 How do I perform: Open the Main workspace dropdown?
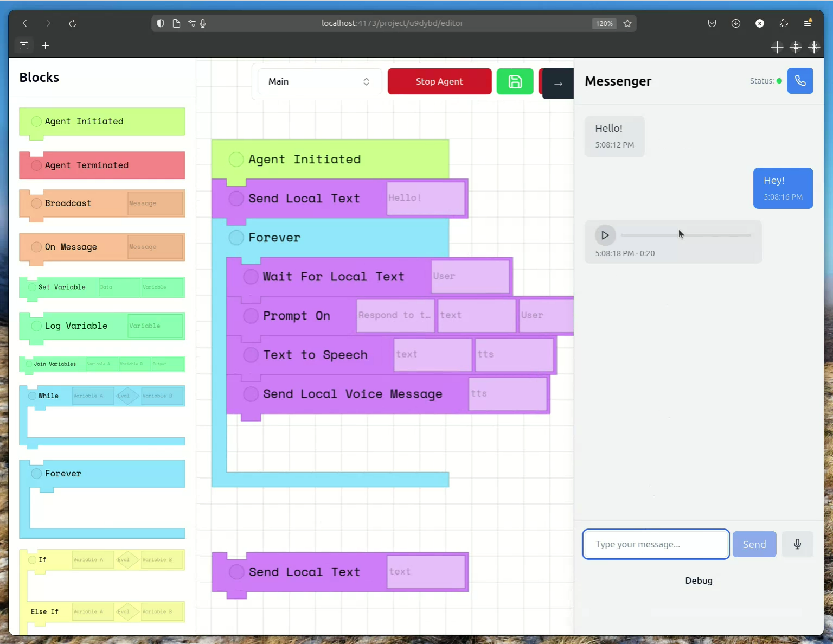pos(319,81)
